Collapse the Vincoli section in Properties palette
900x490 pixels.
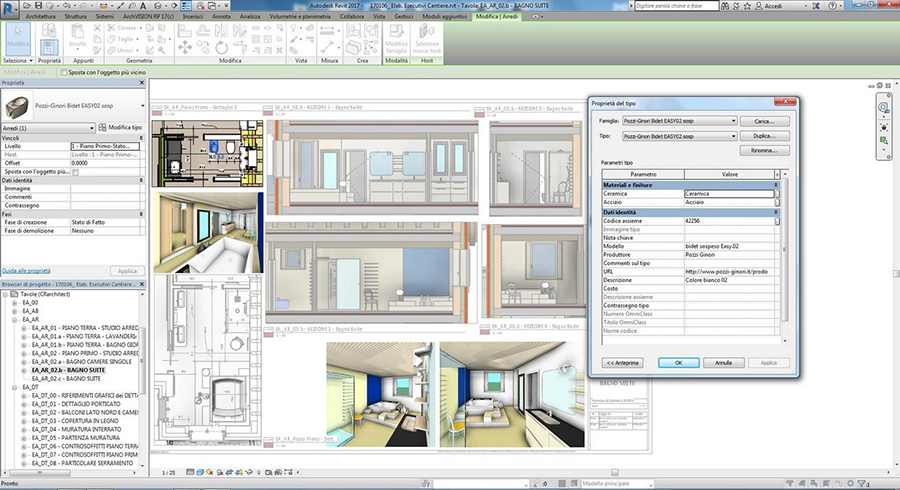[x=141, y=138]
